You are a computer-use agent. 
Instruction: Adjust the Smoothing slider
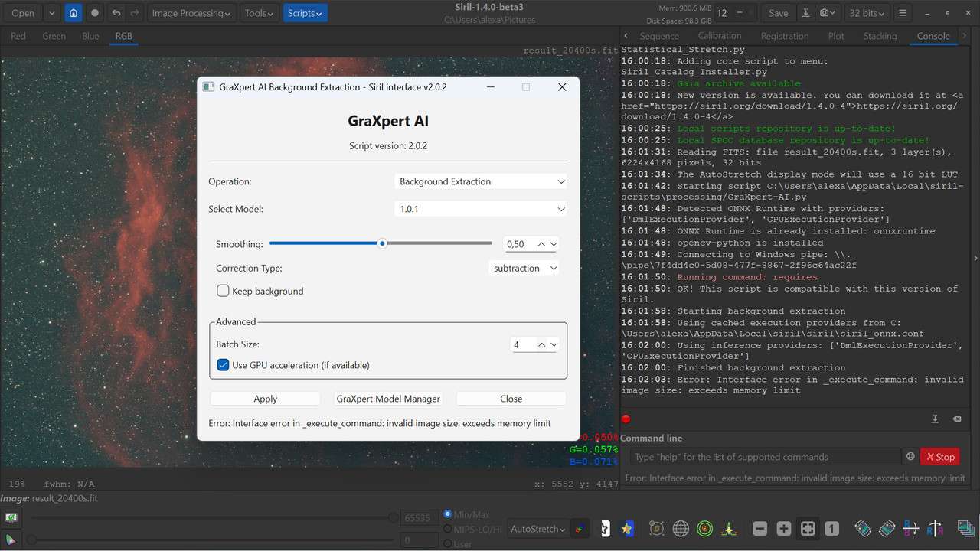[381, 243]
